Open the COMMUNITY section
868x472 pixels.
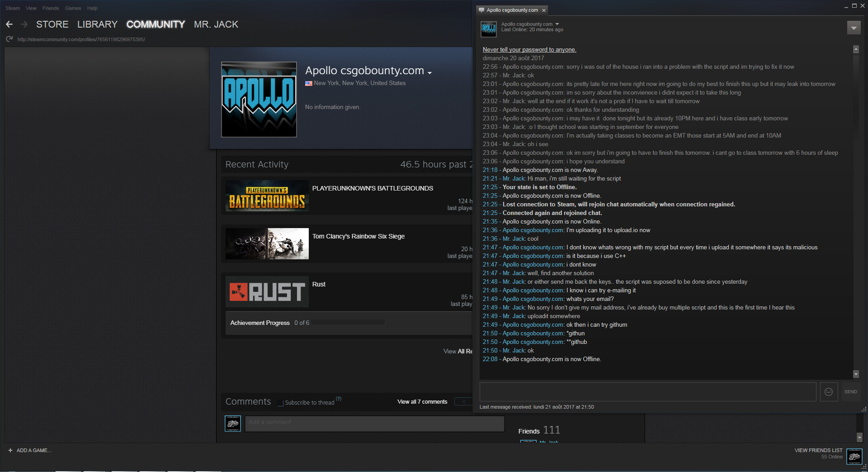pos(156,24)
